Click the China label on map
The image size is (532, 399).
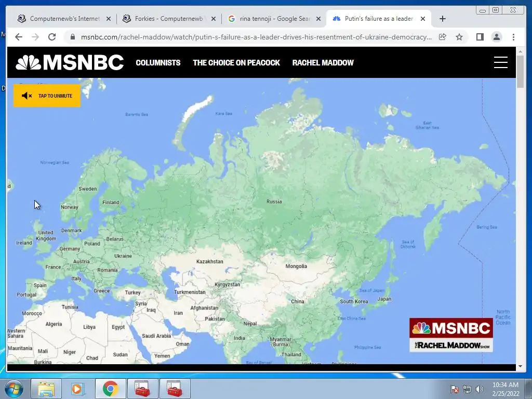point(298,301)
